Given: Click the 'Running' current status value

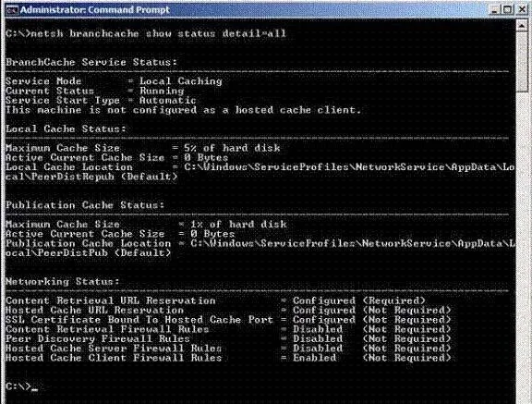Looking at the screenshot, I should pyautogui.click(x=162, y=91).
